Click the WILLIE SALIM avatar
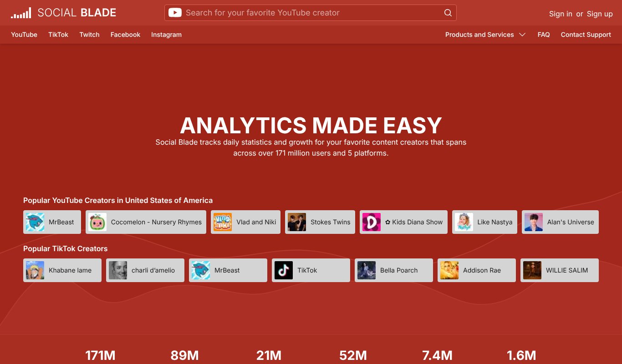Viewport: 622px width, 364px height. tap(532, 270)
